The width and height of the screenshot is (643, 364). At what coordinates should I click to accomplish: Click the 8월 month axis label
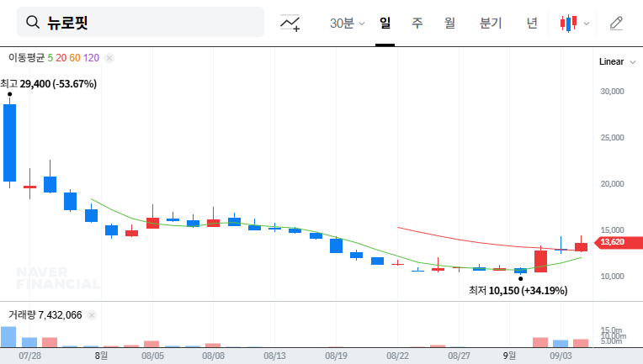point(101,356)
